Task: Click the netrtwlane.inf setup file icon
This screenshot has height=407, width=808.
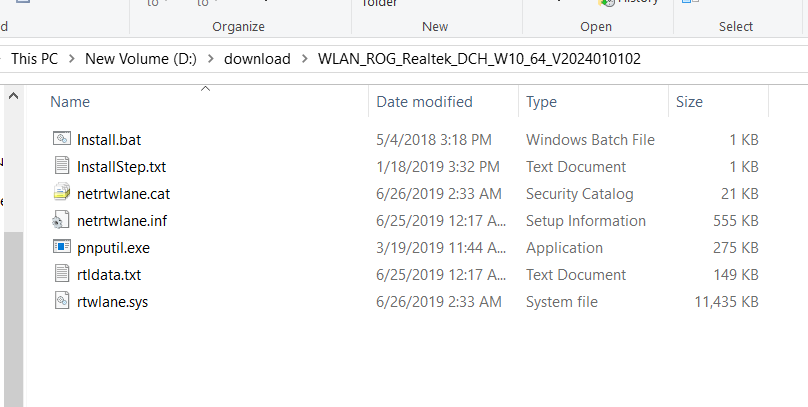Action: [62, 220]
